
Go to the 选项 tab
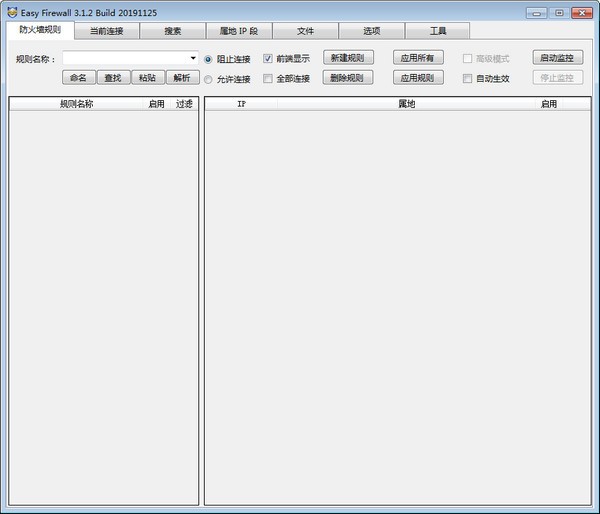coord(372,31)
